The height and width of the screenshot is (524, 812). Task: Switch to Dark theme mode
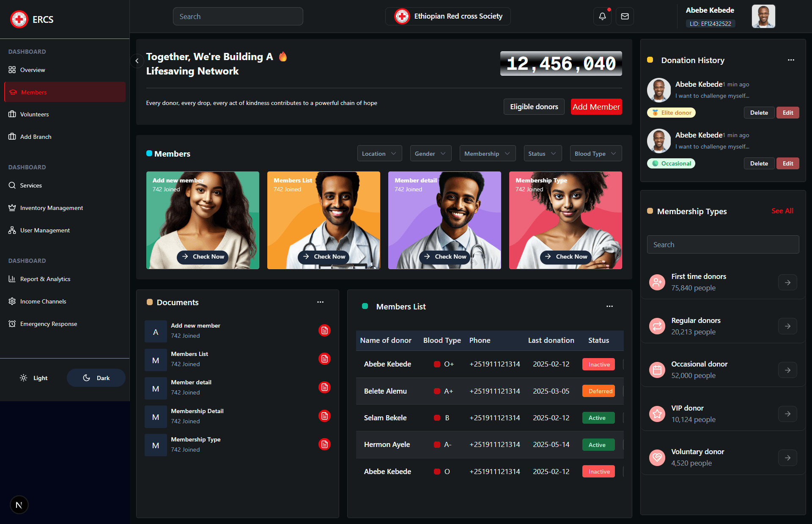[x=96, y=378]
